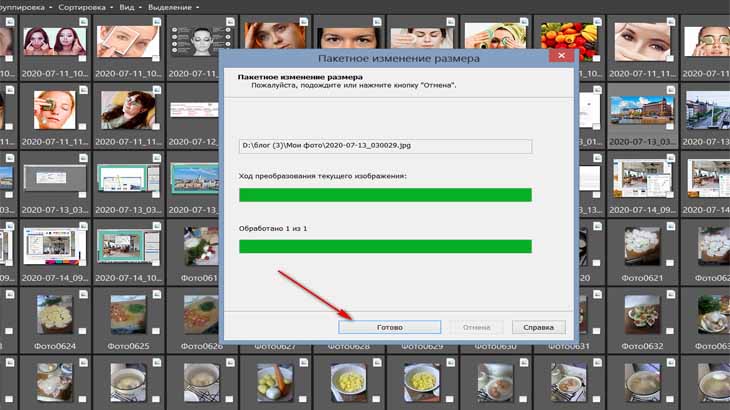
Task: Click the file-type icon on Фото0624 thumbnail
Action: 83,294
